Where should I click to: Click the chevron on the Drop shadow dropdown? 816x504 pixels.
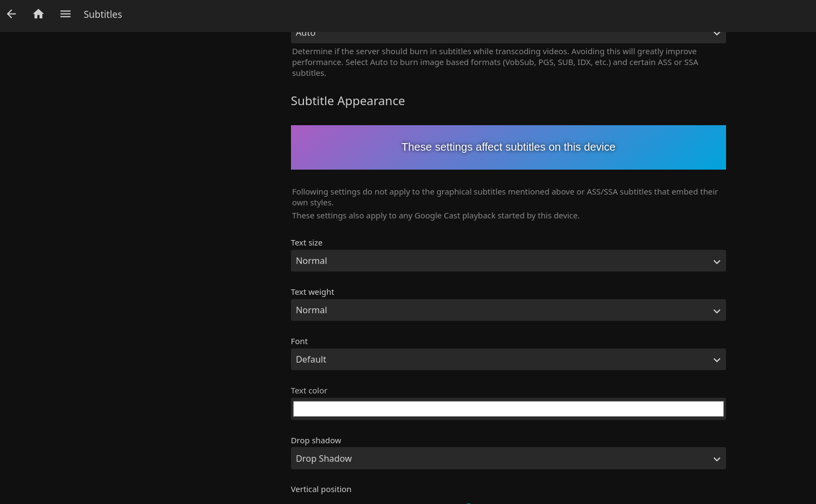pyautogui.click(x=716, y=459)
